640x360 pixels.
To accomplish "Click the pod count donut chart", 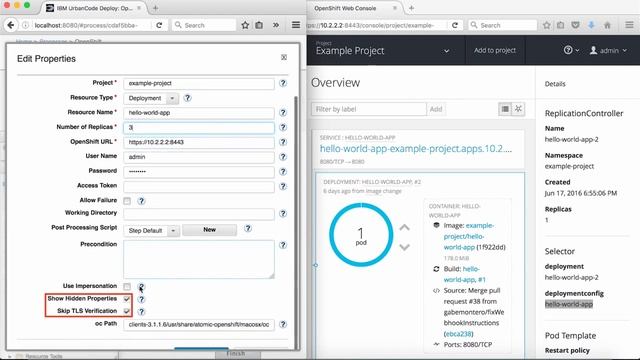I will 361,235.
